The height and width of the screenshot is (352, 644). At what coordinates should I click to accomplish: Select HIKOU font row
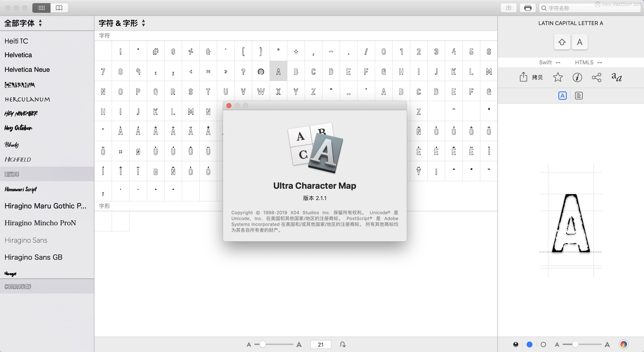click(47, 174)
